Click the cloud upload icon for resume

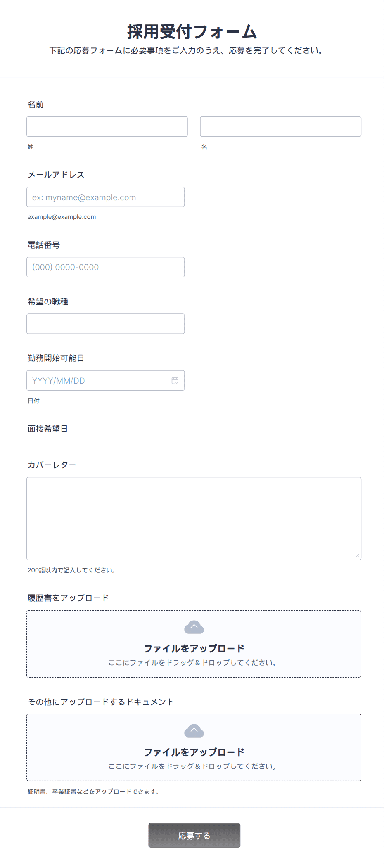[194, 627]
